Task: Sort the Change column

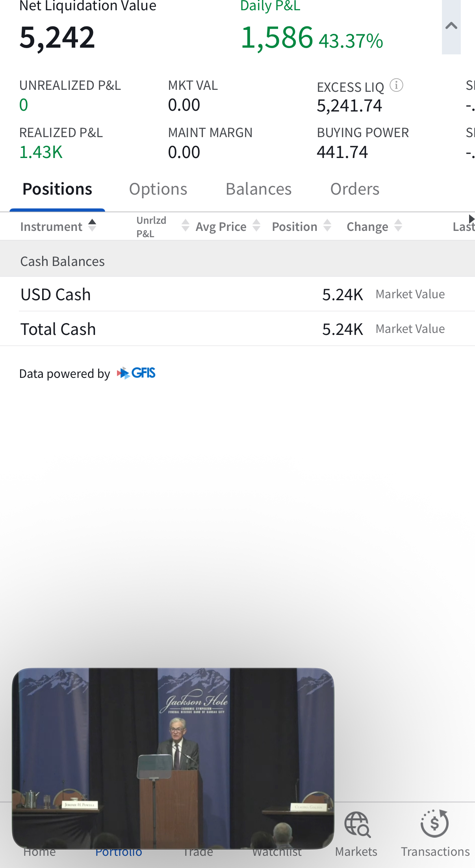Action: 398,226
